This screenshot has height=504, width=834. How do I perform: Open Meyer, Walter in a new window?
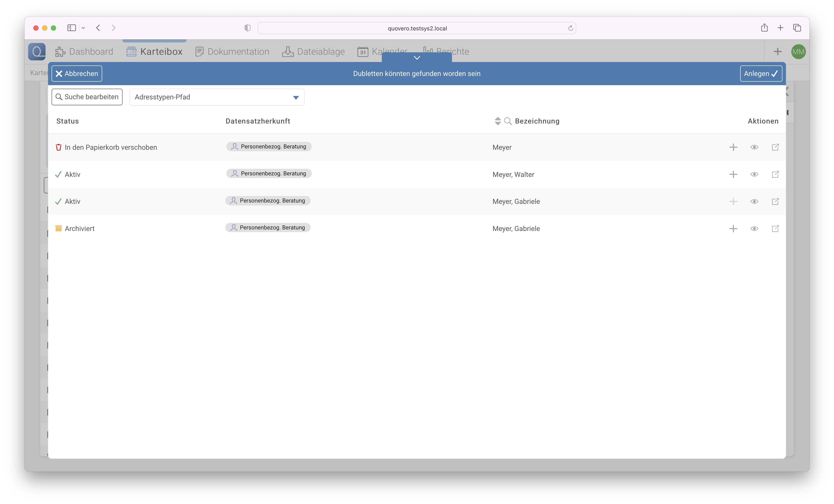point(775,174)
